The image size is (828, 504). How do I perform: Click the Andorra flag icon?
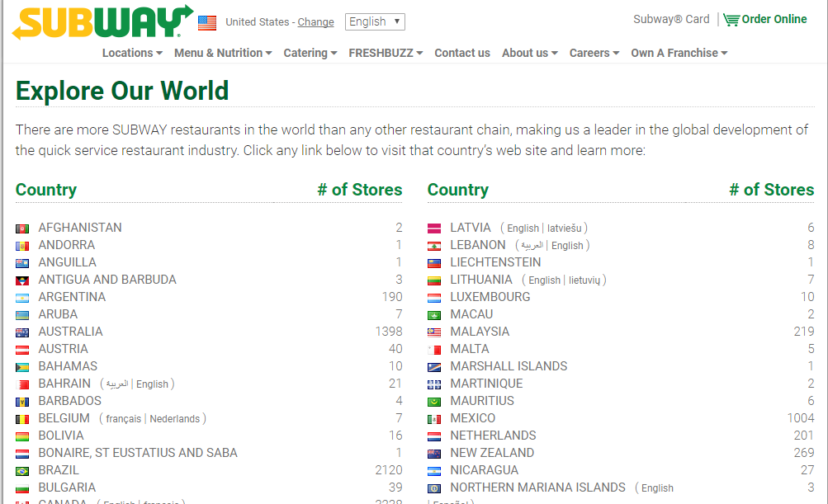point(22,246)
